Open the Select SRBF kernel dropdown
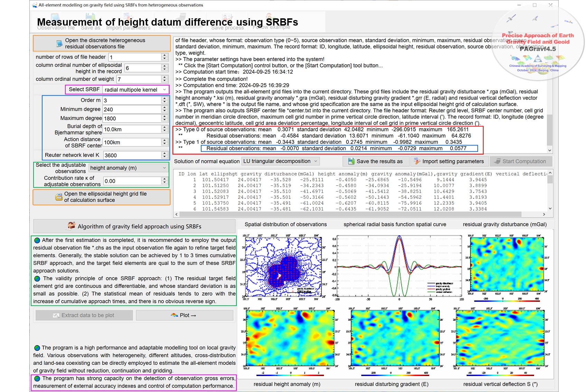The width and height of the screenshot is (588, 392). pos(165,90)
